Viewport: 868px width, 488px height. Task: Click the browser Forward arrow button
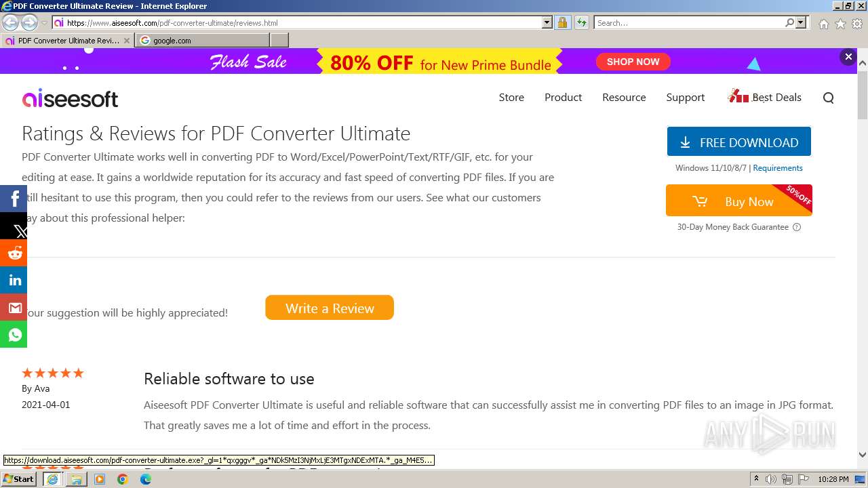coord(29,22)
